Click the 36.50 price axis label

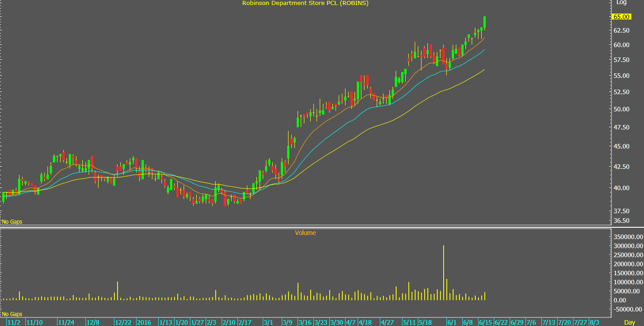(x=621, y=221)
